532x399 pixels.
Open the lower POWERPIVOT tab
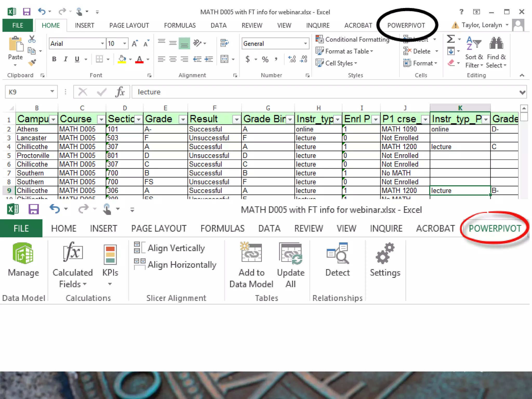[x=495, y=228]
